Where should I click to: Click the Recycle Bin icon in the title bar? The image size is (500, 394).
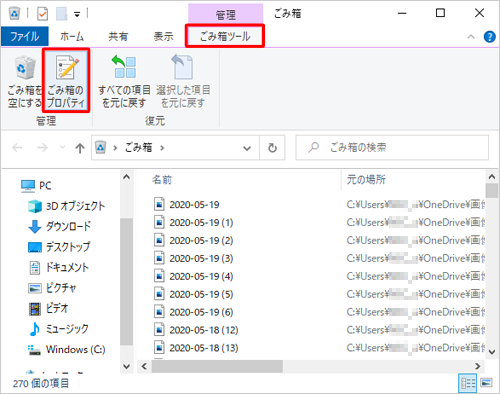14,13
